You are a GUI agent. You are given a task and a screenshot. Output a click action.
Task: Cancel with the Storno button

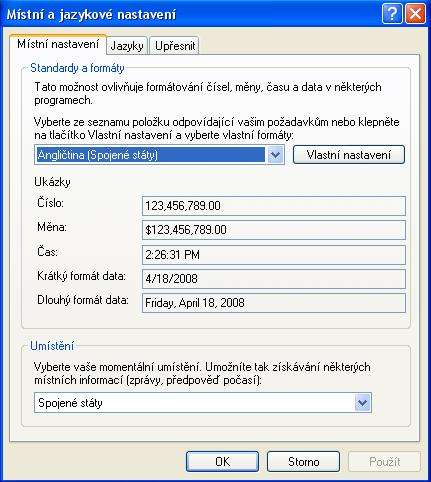click(x=303, y=462)
